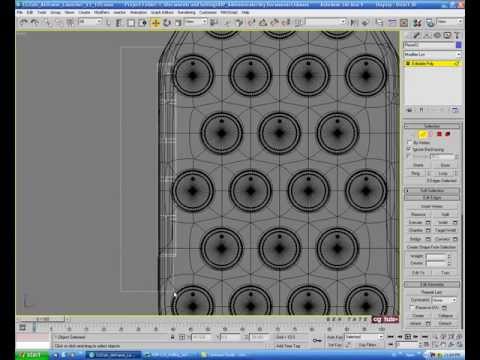The width and height of the screenshot is (480, 360).
Task: Open the Hierarchy command panel tab
Action: (427, 35)
